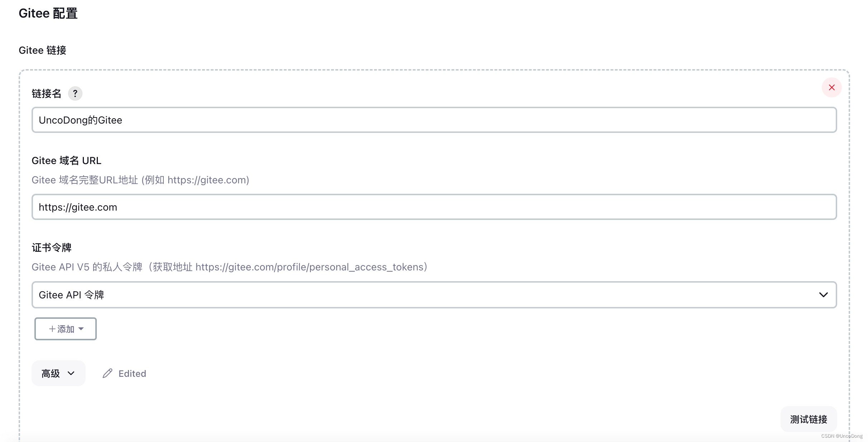
Task: Open the Gitee API 令牌 credentials dropdown
Action: pos(434,295)
